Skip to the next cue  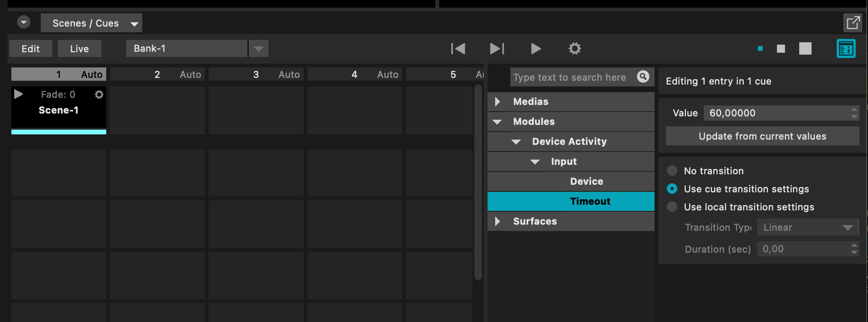point(497,48)
